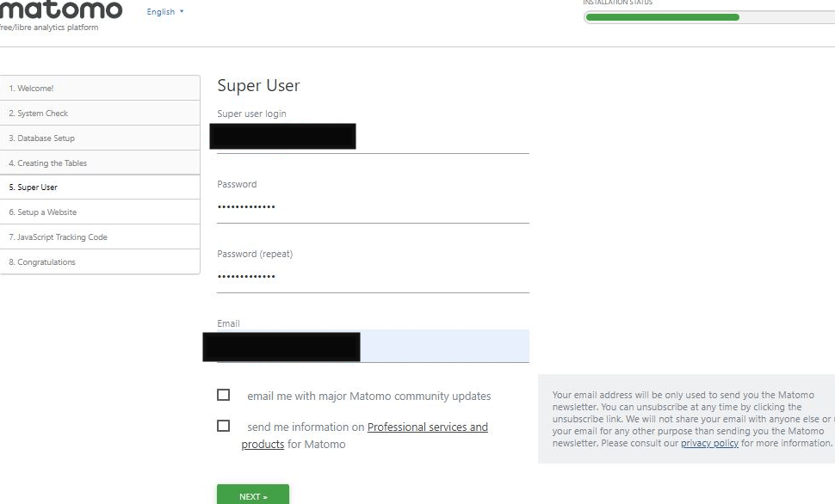Check the Professional services information checkbox
Viewport: 835px width, 504px height.
224,426
